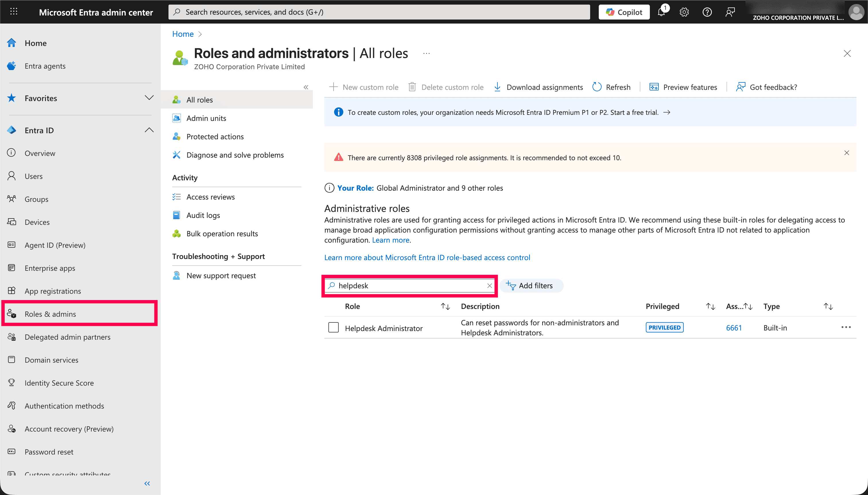Open Domain services
The height and width of the screenshot is (495, 868).
51,360
